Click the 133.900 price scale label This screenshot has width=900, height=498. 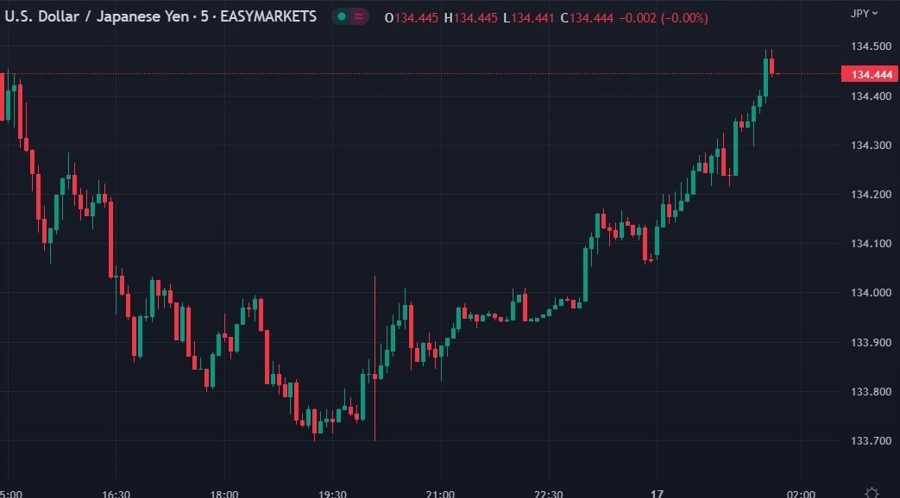(871, 343)
